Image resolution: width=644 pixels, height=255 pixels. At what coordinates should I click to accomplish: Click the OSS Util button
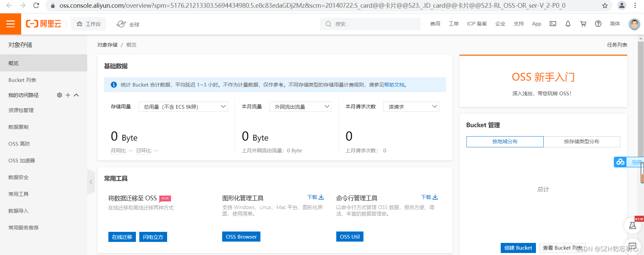tap(350, 237)
